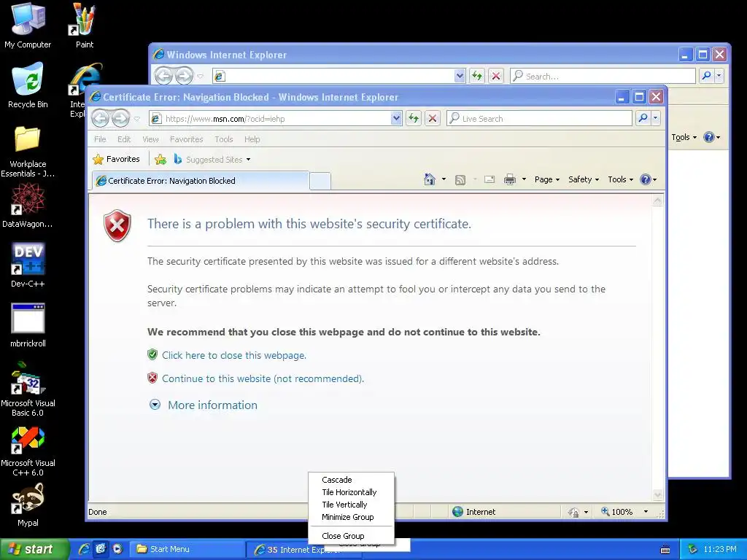Viewport: 747px width, 560px height.
Task: Open Safety dropdown menu
Action: (x=583, y=179)
